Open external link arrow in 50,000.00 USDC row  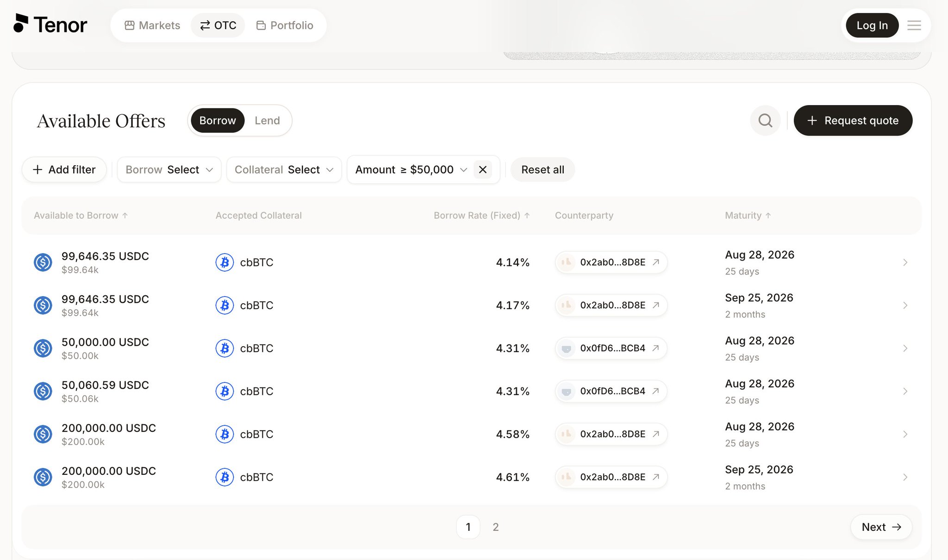pos(655,348)
